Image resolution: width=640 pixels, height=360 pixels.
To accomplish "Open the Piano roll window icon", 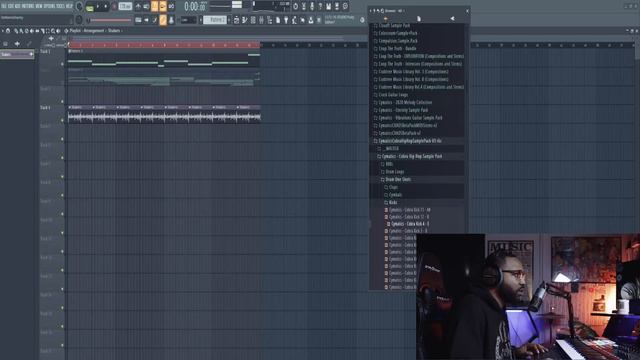I will pyautogui.click(x=244, y=20).
